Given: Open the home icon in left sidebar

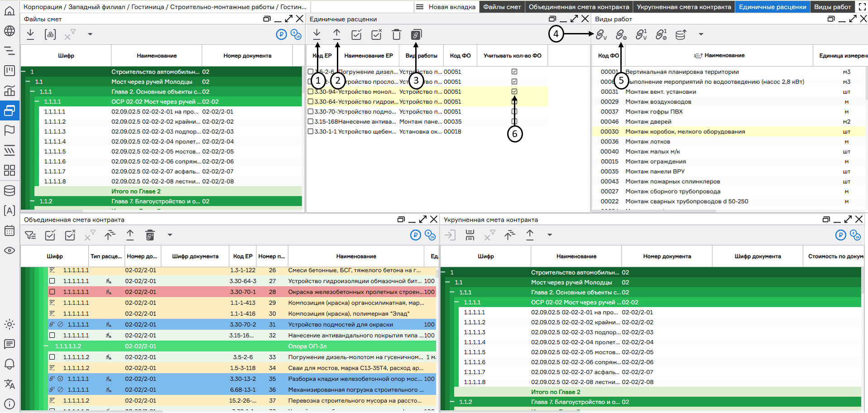Looking at the screenshot, I should click(10, 11).
